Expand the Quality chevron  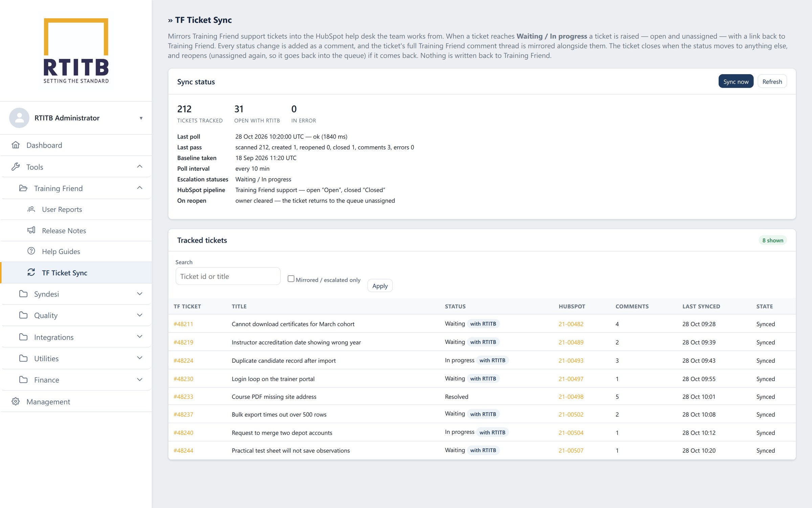click(x=140, y=315)
